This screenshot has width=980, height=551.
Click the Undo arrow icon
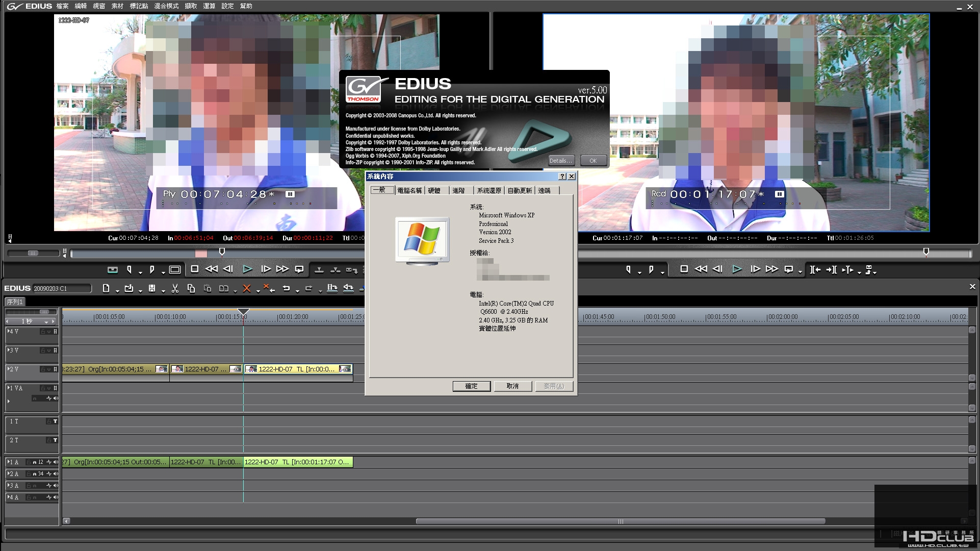pyautogui.click(x=286, y=288)
